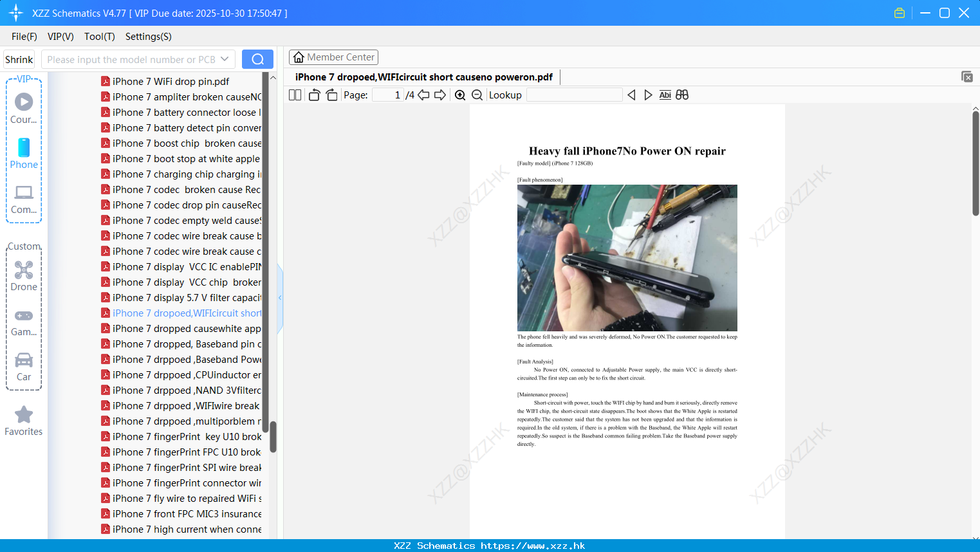Screen dimensions: 980x552
Task: Expand the model number dropdown arrow
Action: [225, 59]
